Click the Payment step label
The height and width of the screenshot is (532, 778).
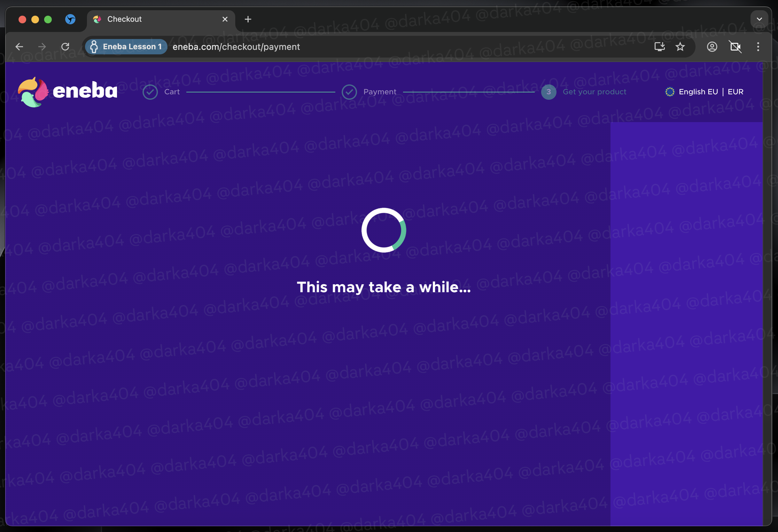point(380,92)
